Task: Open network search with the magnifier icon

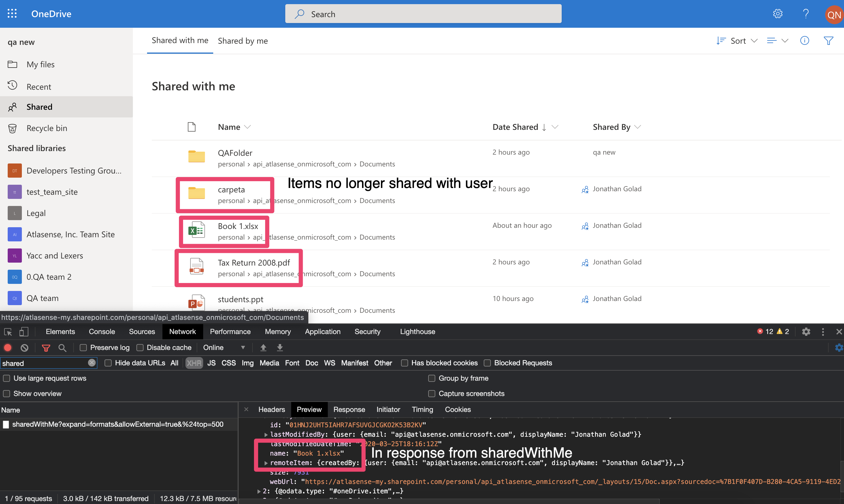Action: click(x=62, y=347)
